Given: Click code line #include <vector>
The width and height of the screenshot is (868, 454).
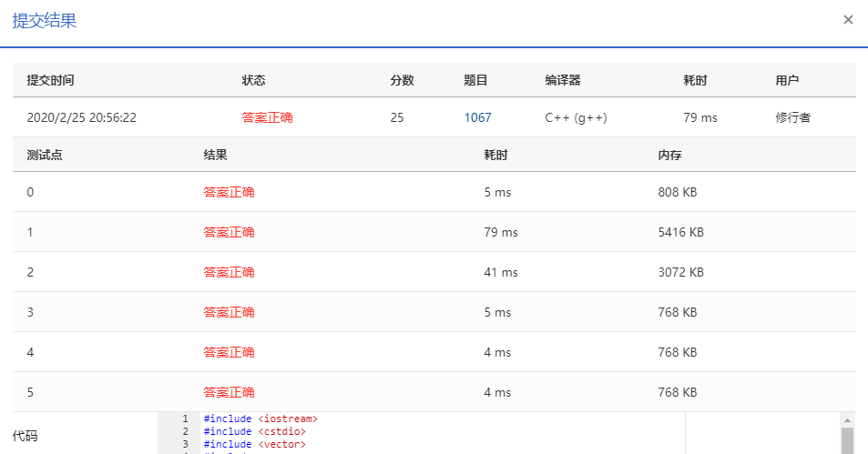Looking at the screenshot, I should (255, 444).
